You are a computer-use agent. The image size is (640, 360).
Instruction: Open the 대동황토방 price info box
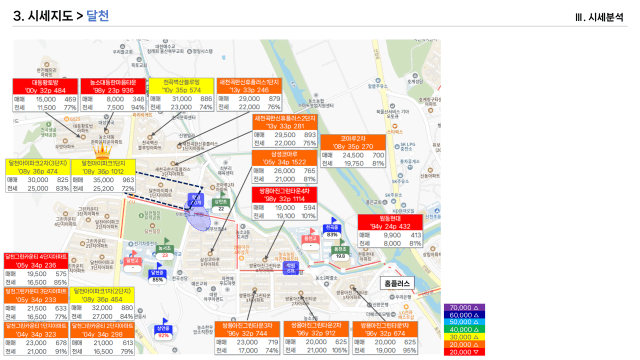[x=45, y=95]
